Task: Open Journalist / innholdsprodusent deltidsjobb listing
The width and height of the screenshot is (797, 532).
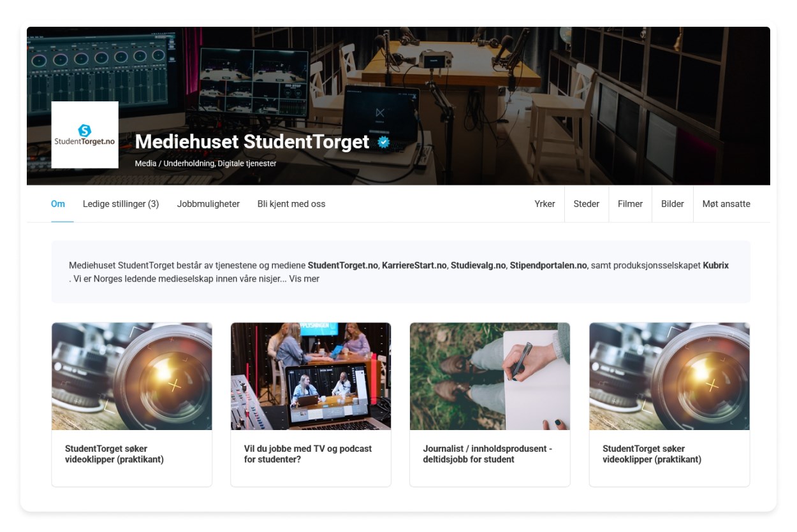Action: click(488, 454)
